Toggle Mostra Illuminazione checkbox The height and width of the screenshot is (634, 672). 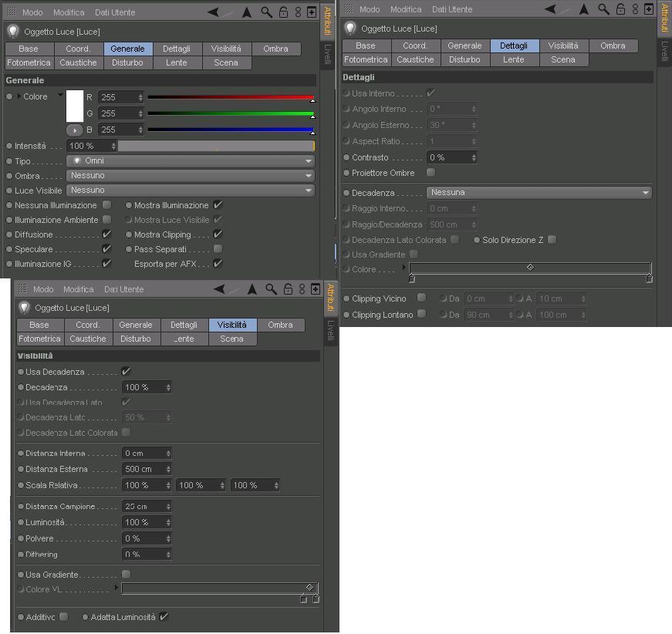[x=218, y=204]
